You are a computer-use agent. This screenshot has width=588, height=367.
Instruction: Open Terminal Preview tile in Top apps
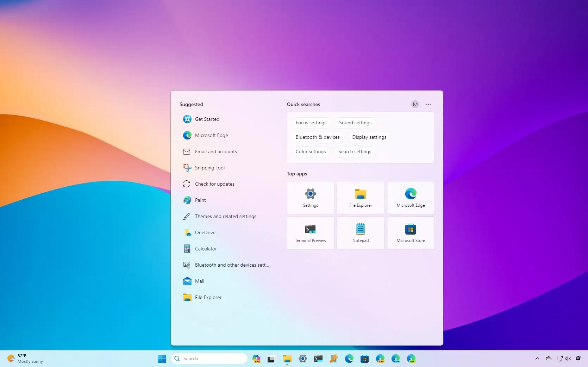[x=311, y=233]
